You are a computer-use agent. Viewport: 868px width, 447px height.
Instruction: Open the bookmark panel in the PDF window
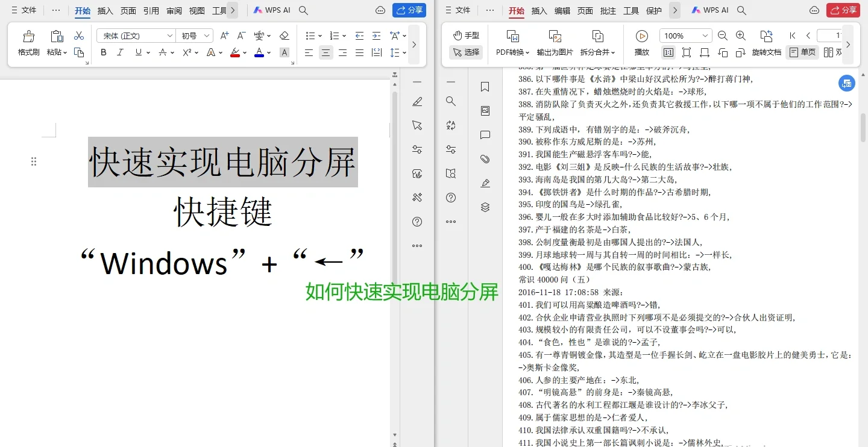485,87
